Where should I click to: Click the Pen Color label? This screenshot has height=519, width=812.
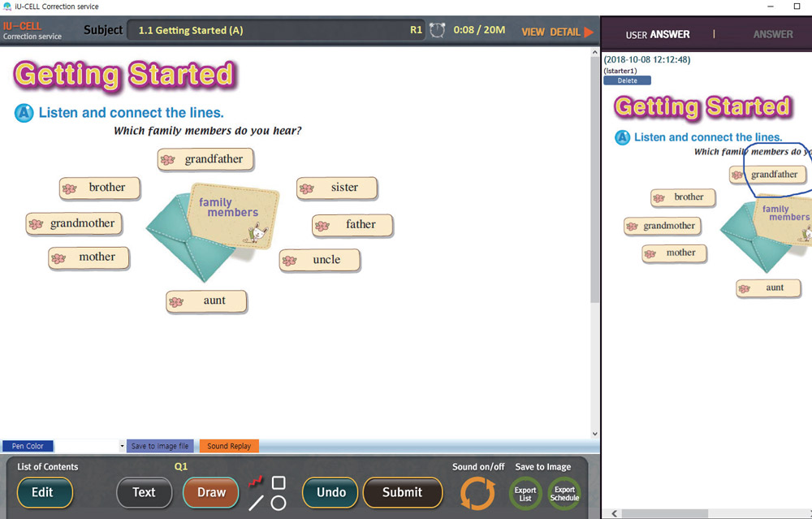click(x=28, y=446)
